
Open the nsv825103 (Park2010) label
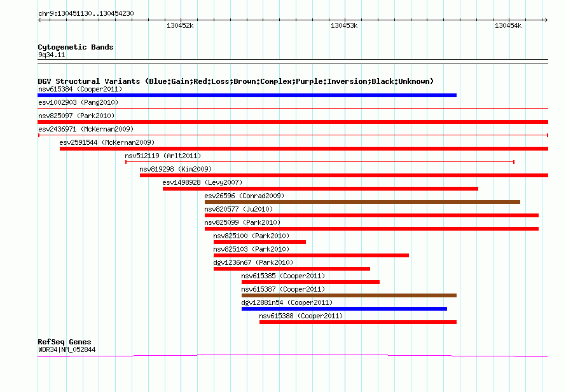coord(251,249)
